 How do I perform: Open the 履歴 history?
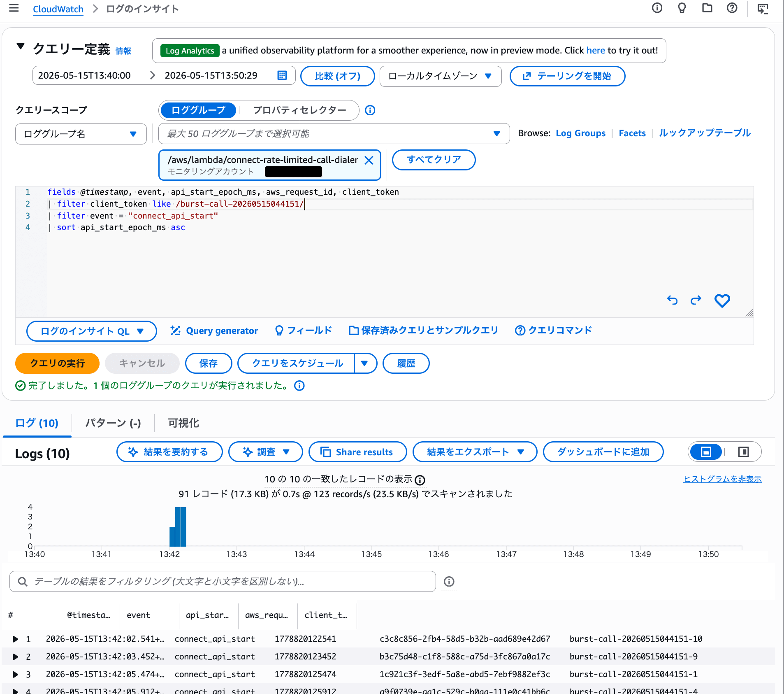(x=406, y=363)
